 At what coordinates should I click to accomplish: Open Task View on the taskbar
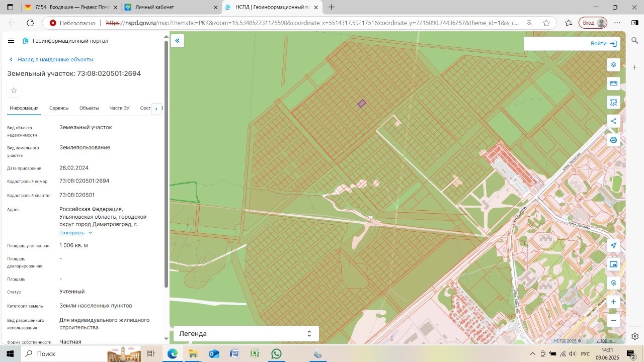tap(150, 354)
